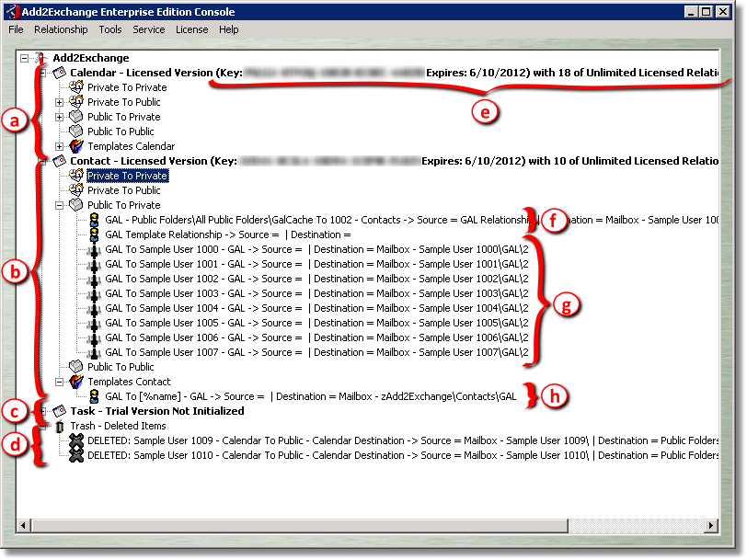The image size is (747, 560).
Task: Select highlighted Contact Private To Private item
Action: pos(127,176)
